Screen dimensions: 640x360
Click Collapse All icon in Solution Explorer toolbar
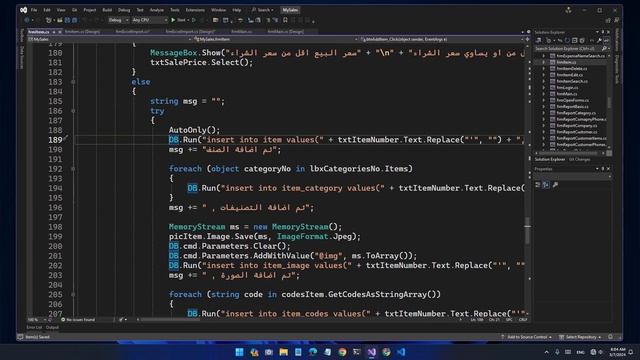[x=574, y=40]
